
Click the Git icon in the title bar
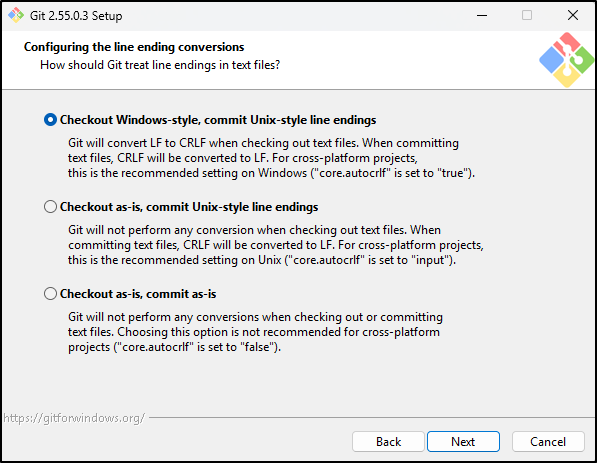point(16,15)
